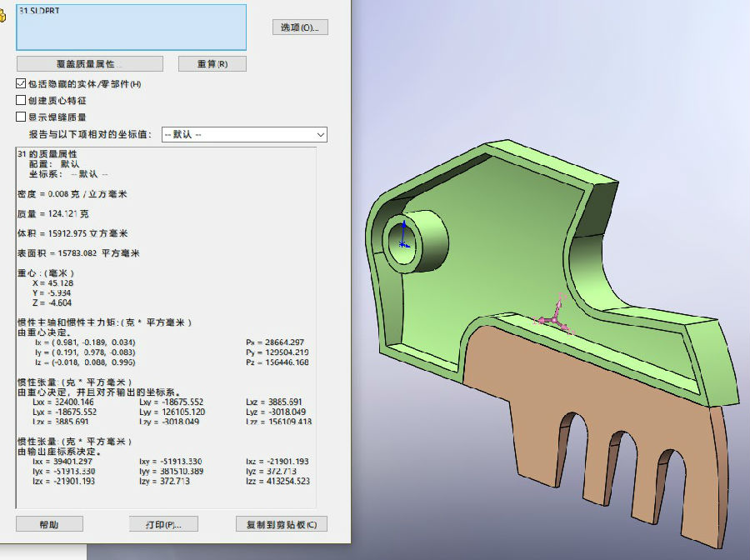This screenshot has height=560, width=750.
Task: Click the 帮助 help button
Action: pos(49,524)
